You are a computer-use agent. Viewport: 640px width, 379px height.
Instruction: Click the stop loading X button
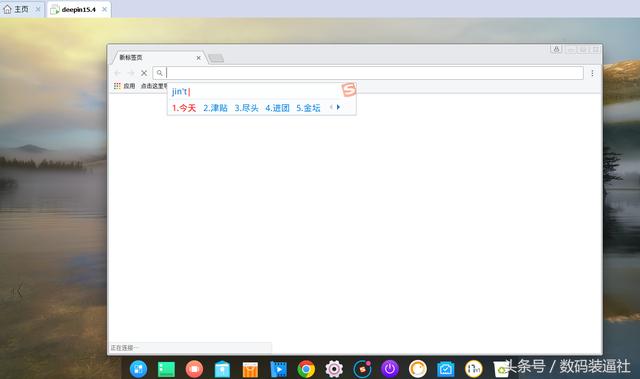tap(144, 73)
